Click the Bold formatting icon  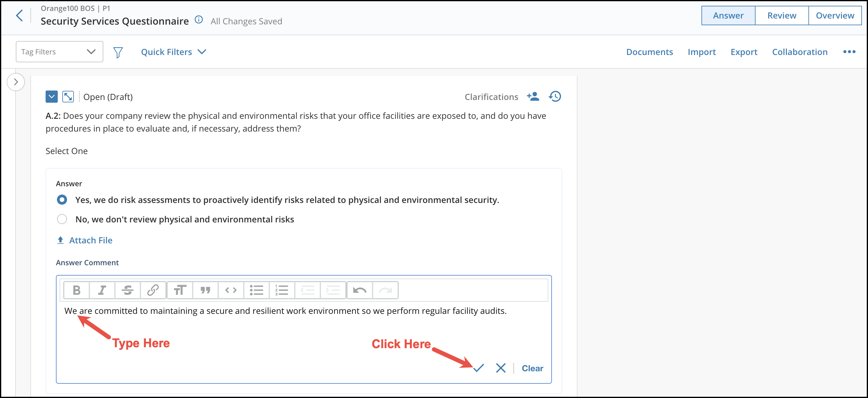77,290
